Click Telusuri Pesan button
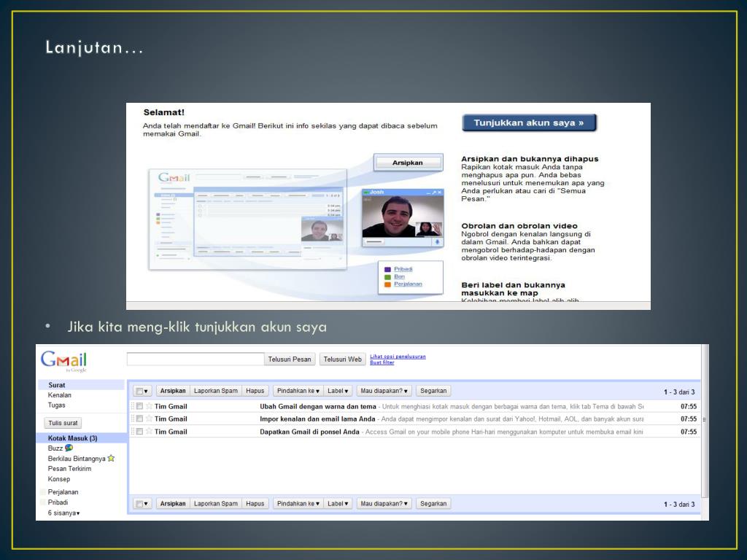 [x=289, y=359]
